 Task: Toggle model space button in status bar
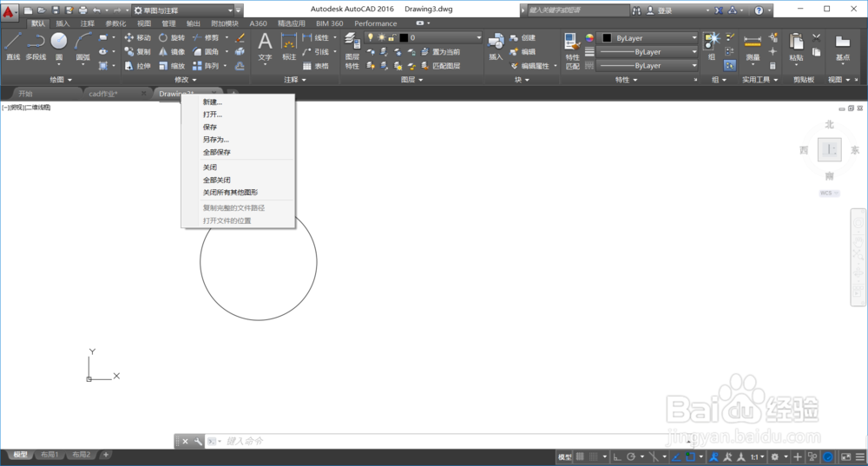(x=565, y=456)
